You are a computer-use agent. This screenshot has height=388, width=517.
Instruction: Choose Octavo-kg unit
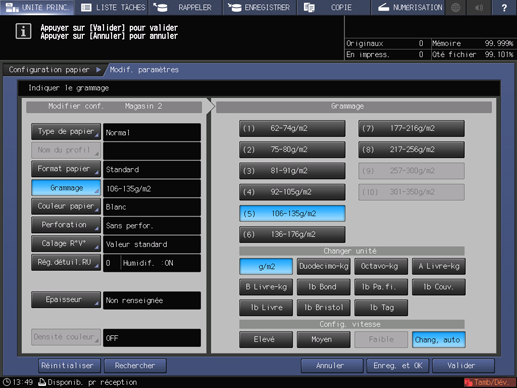[381, 266]
